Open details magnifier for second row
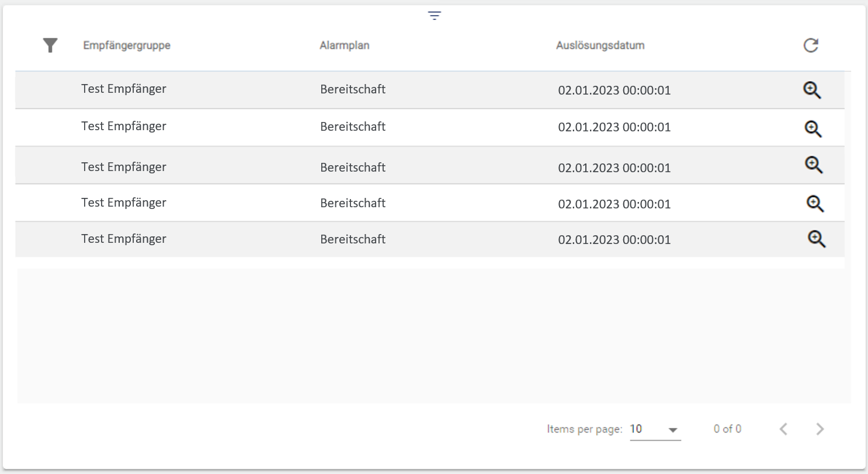The height and width of the screenshot is (474, 868). [813, 128]
